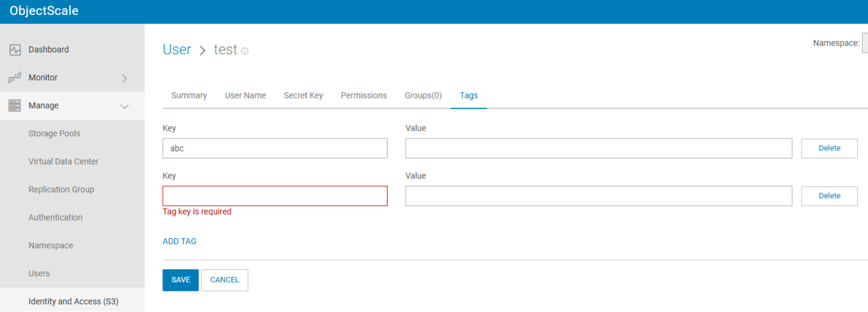Click the Monitor bar-graph icon
Image resolution: width=868 pixels, height=312 pixels.
click(x=15, y=77)
